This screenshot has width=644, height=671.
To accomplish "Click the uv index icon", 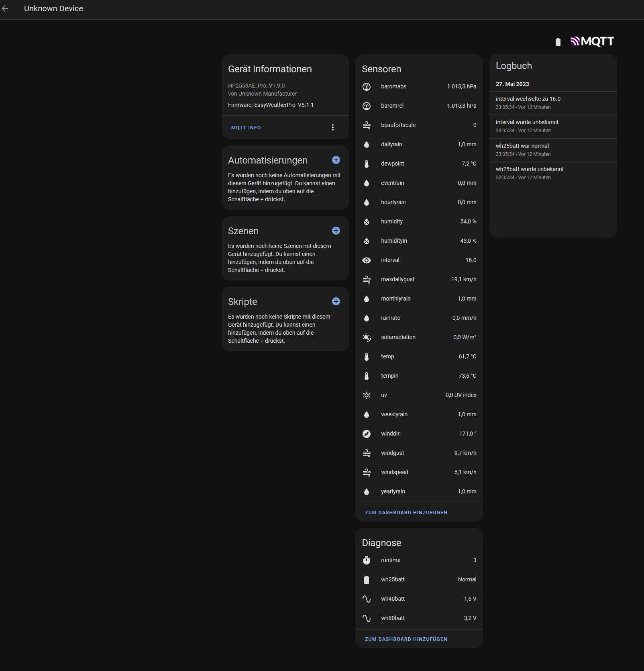I will [x=367, y=395].
